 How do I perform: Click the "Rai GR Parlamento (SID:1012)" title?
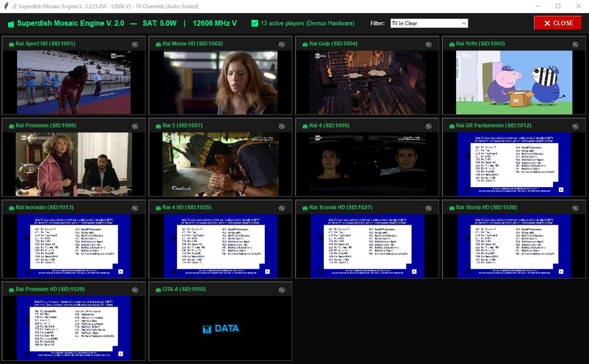494,125
